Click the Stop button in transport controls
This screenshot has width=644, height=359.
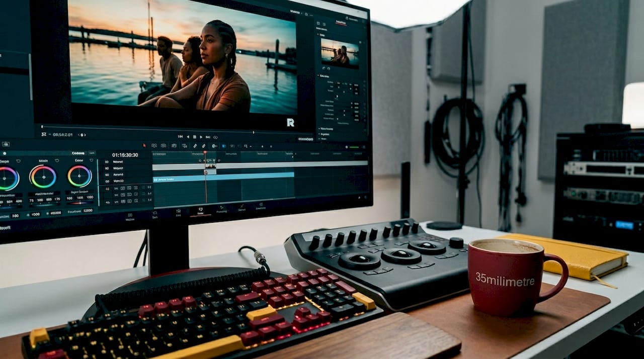click(195, 137)
